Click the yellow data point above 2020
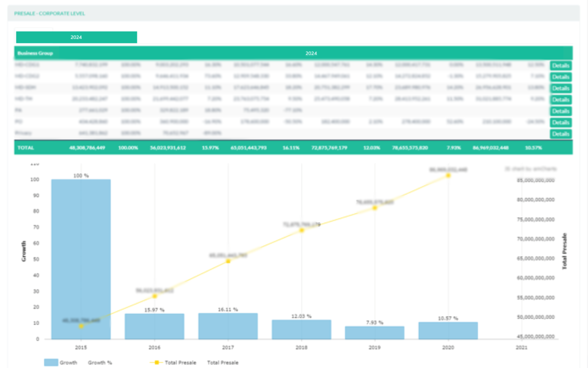The width and height of the screenshot is (588, 368). (448, 176)
